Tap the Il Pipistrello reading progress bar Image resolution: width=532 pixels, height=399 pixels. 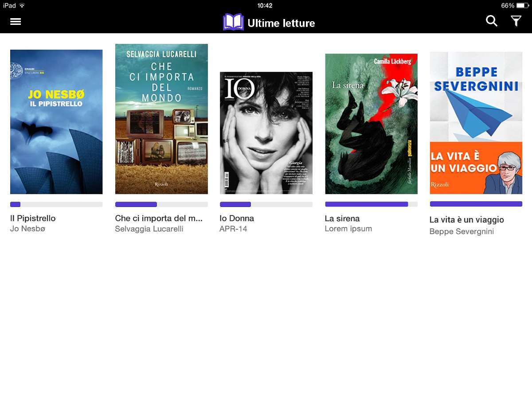[56, 204]
